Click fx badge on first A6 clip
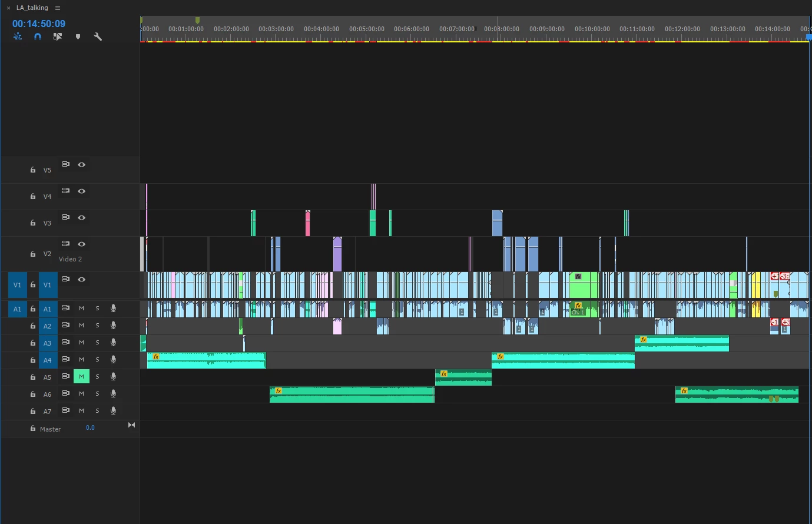The image size is (812, 524). (279, 391)
